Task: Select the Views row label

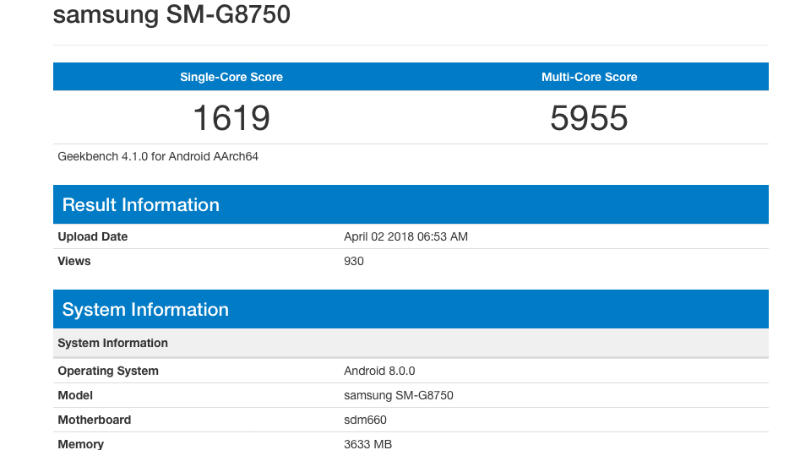Action: [x=74, y=261]
